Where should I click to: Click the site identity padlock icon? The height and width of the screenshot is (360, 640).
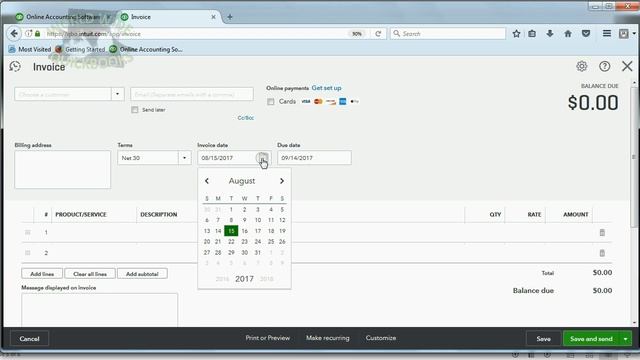[38, 33]
